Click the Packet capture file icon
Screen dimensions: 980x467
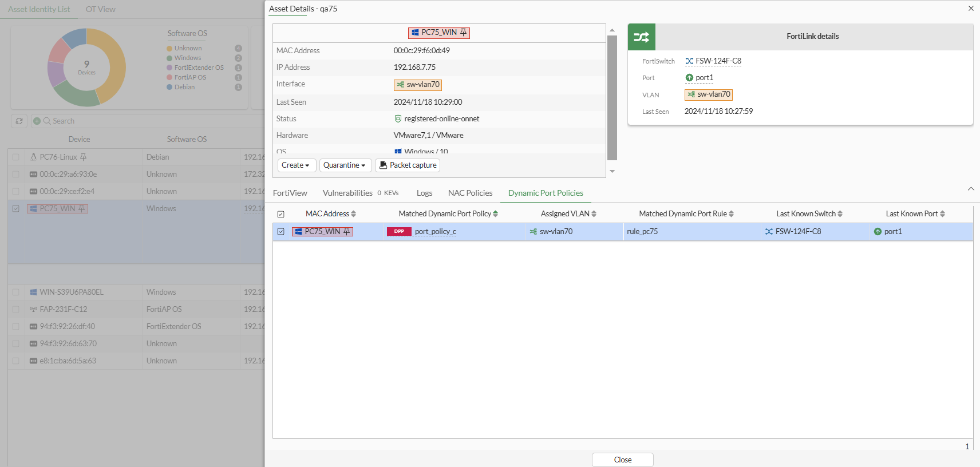pos(383,165)
